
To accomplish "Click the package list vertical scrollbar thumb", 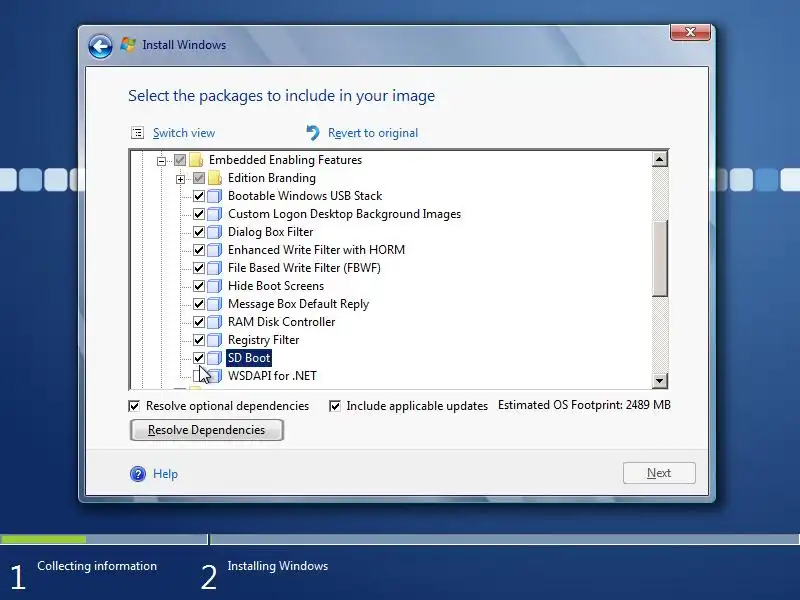I will click(x=660, y=258).
